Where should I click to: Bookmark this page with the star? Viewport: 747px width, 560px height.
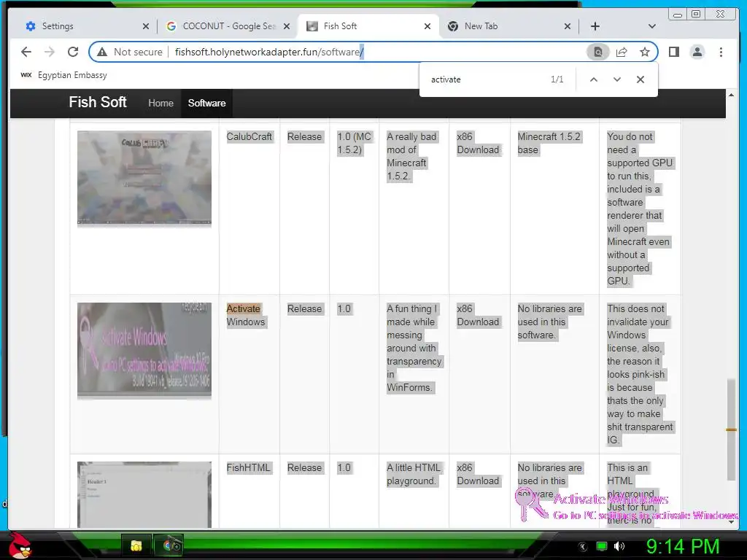coord(645,52)
